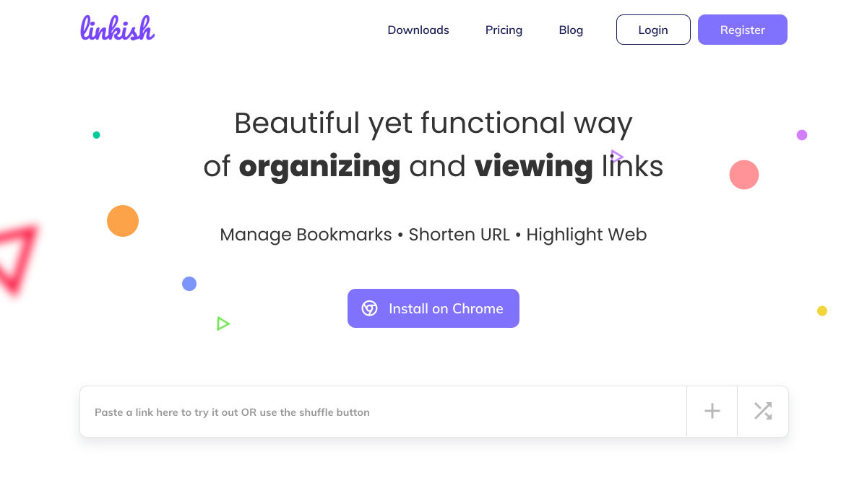
Task: Click the Chrome icon in install button
Action: click(370, 308)
